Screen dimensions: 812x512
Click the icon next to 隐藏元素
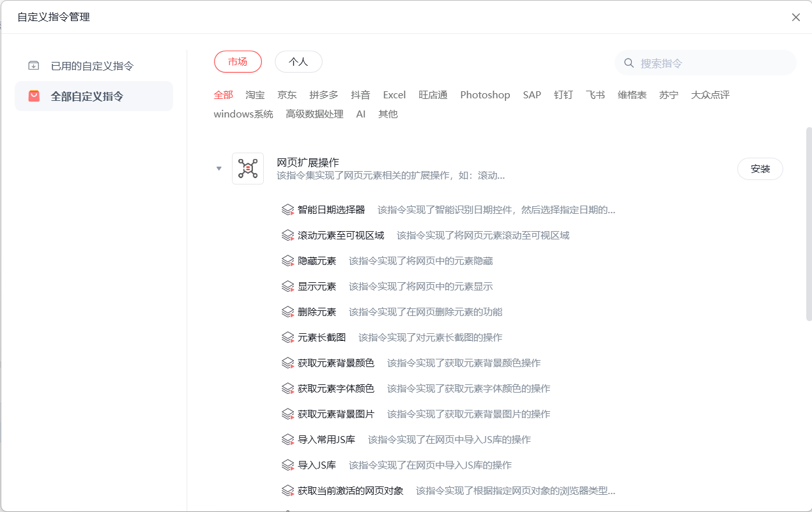pyautogui.click(x=287, y=260)
